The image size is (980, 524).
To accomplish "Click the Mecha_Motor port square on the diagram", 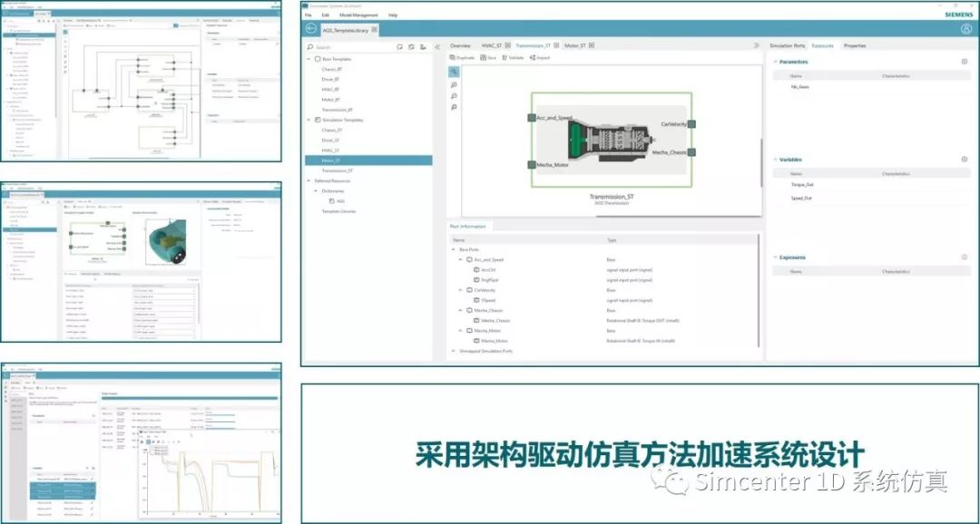I will 531,165.
